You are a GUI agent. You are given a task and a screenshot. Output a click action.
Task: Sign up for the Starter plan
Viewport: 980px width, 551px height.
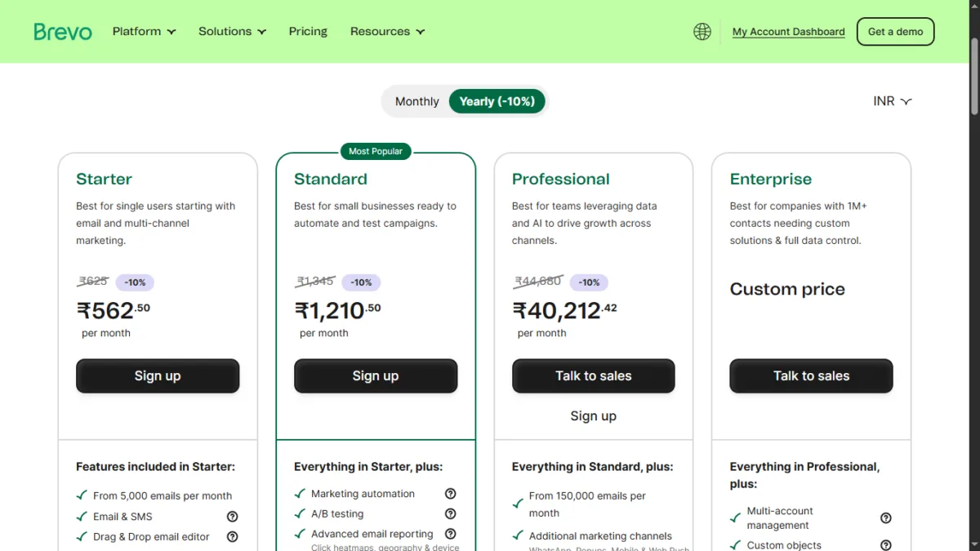pos(158,375)
